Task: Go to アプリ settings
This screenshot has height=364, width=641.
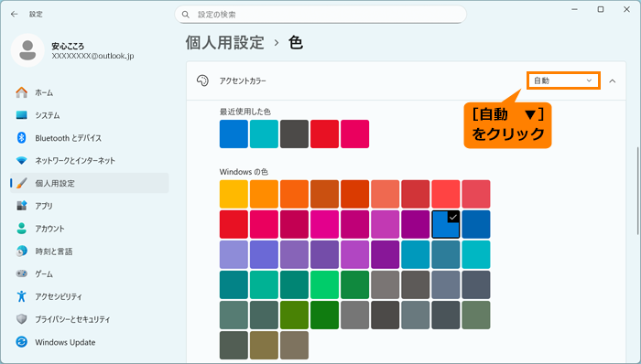Action: click(x=90, y=206)
